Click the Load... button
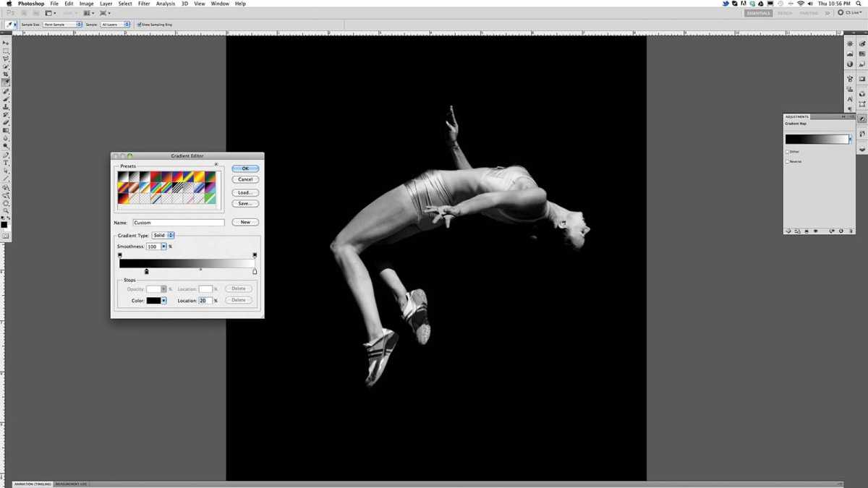The height and width of the screenshot is (488, 868). 245,192
